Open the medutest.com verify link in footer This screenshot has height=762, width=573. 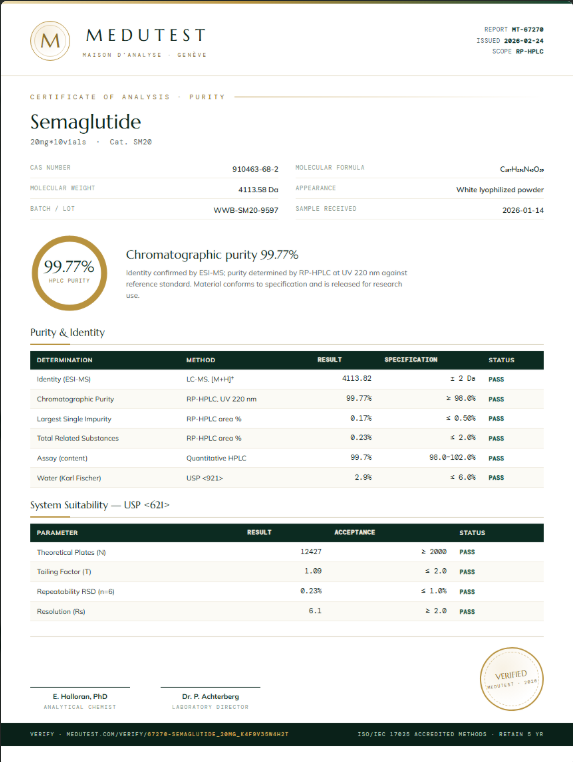pos(159,734)
